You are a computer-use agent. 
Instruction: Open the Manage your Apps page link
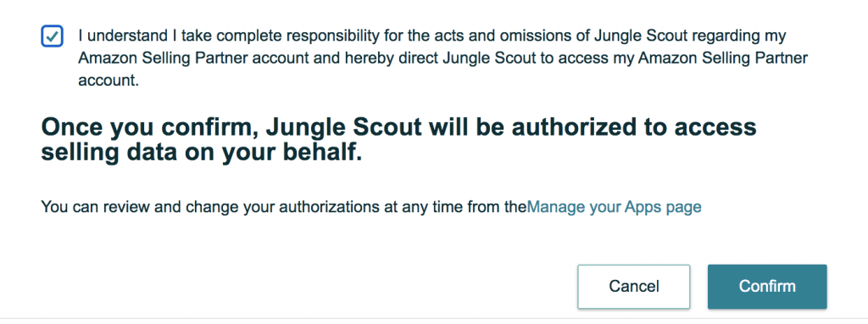coord(614,207)
